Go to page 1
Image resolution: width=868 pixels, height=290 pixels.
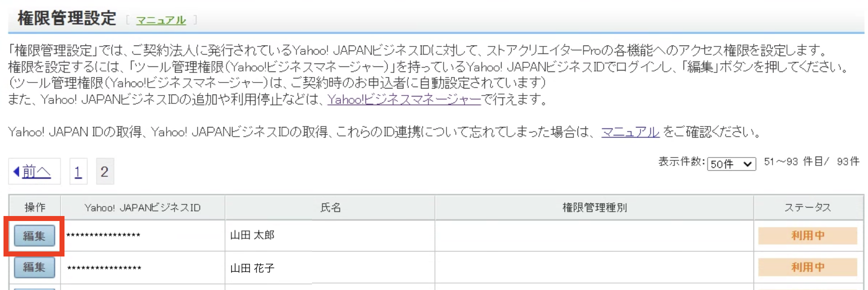(x=78, y=171)
